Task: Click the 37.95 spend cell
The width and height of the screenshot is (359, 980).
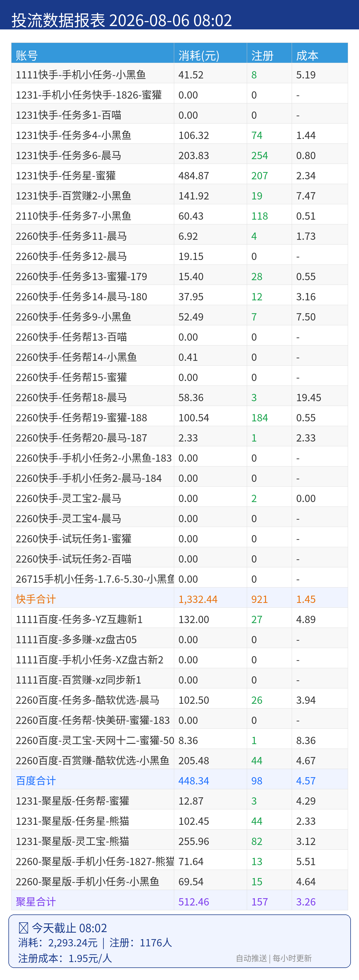Action: (191, 297)
